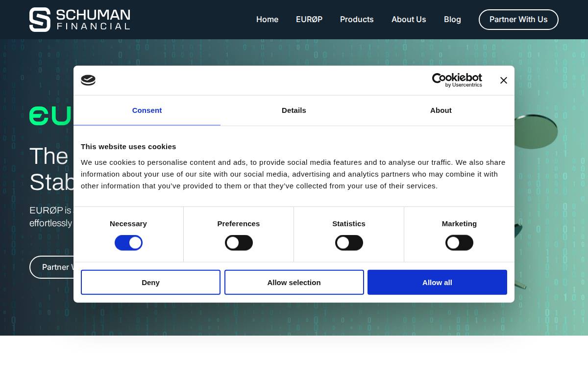Open the Blog menu item
This screenshot has height=368, width=588.
click(x=452, y=20)
